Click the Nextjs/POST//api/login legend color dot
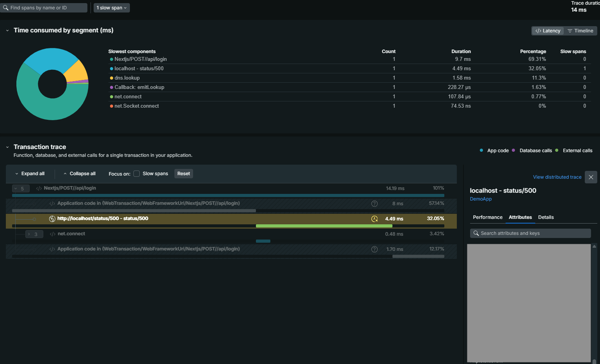 tap(112, 59)
